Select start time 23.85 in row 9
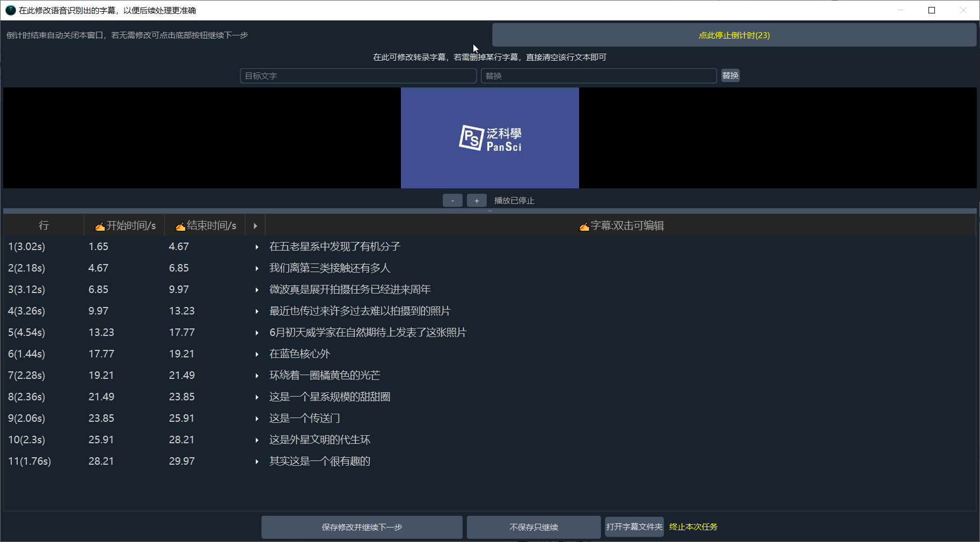The height and width of the screenshot is (542, 980). point(101,419)
